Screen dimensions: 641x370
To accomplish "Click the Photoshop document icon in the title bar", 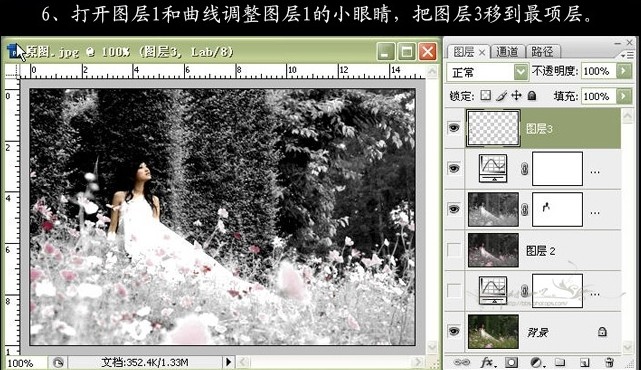I will coord(14,52).
